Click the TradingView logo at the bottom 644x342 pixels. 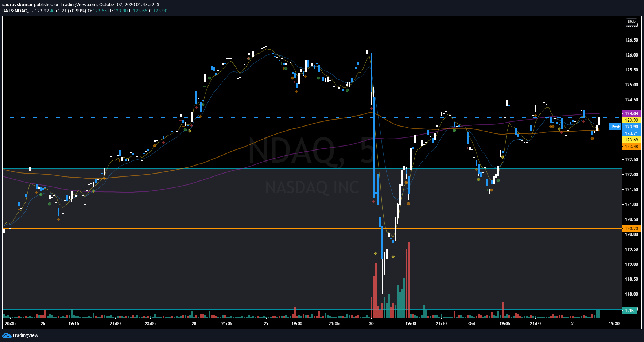(20, 335)
